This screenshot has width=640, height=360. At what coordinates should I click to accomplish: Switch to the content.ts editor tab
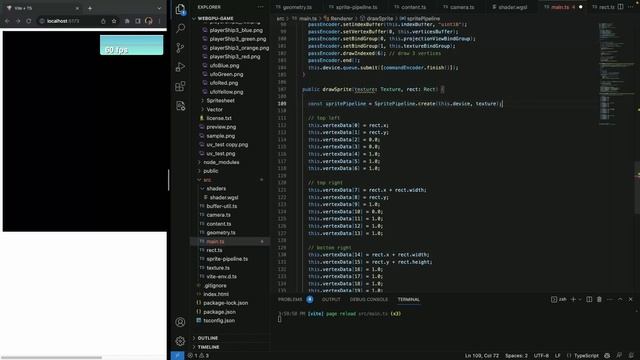[413, 7]
